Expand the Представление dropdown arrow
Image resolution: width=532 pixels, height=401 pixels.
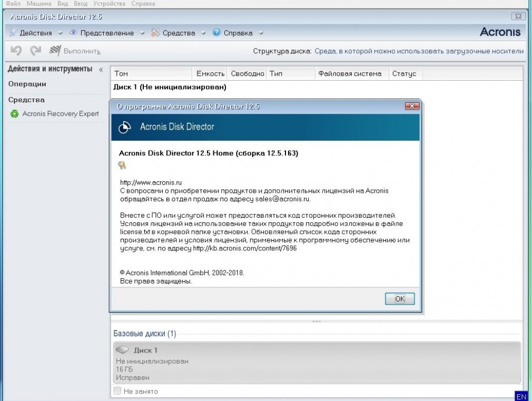pos(142,33)
